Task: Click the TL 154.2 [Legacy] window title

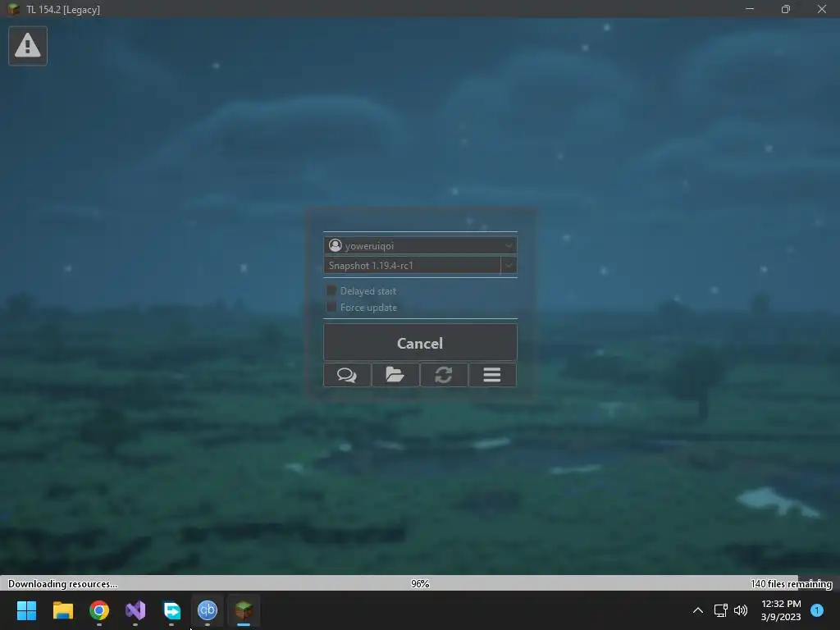Action: coord(63,10)
